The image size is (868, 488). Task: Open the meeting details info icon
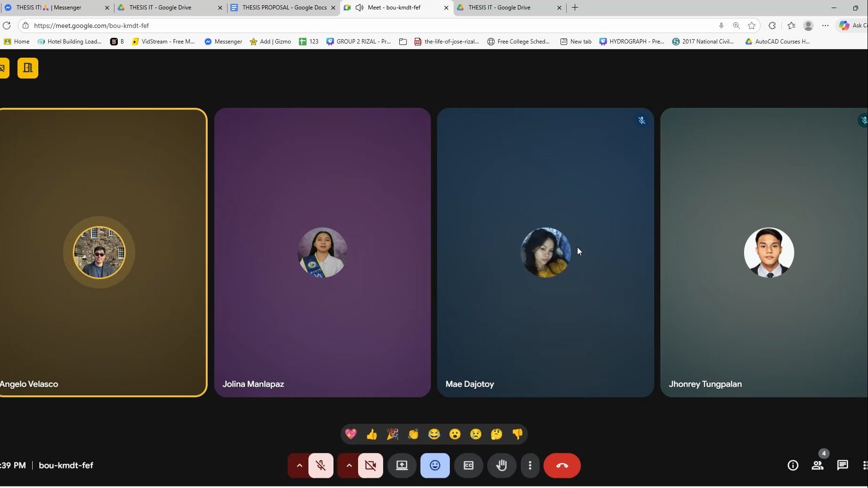point(793,466)
